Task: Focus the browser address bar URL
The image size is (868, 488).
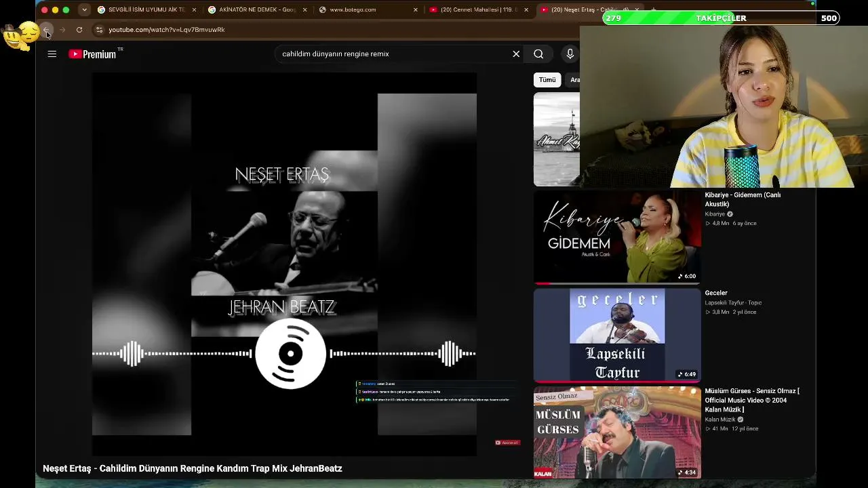Action: point(167,30)
